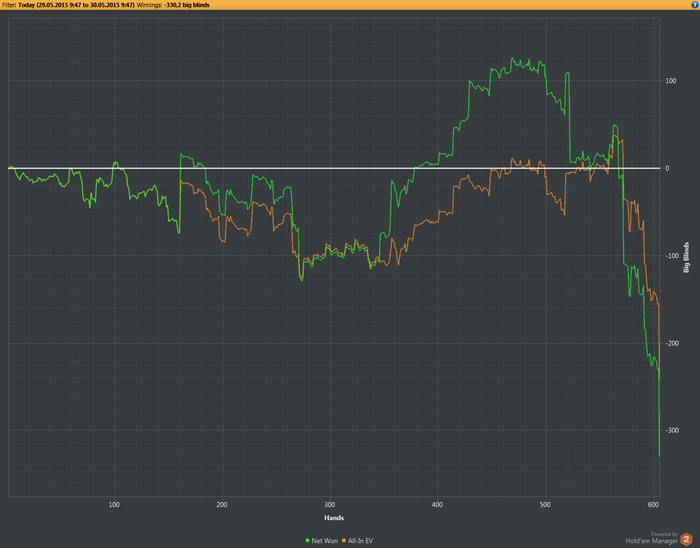Click the Winnings -330,2 big blinds text
The height and width of the screenshot is (548, 700).
coord(173,5)
